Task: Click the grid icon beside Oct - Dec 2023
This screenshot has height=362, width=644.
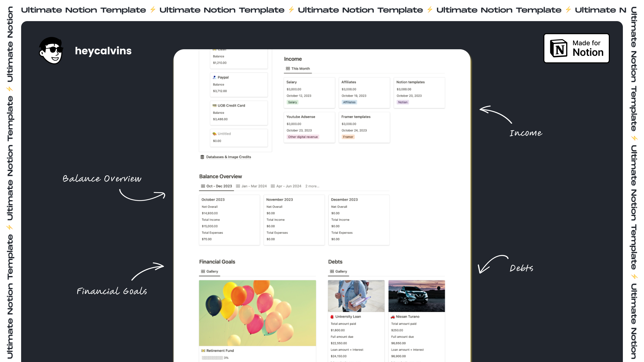Action: click(203, 186)
